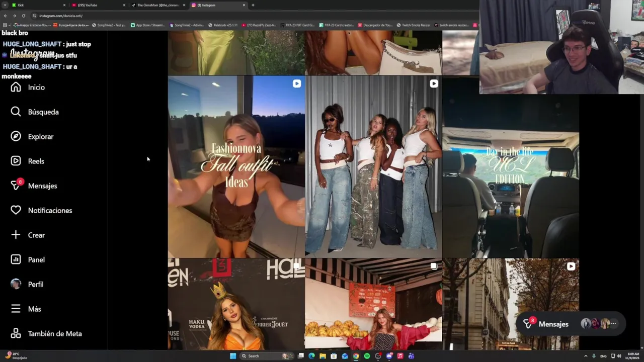This screenshot has height=362, width=644.
Task: Switch to The CinnaMom TikTok tab
Action: [x=157, y=5]
